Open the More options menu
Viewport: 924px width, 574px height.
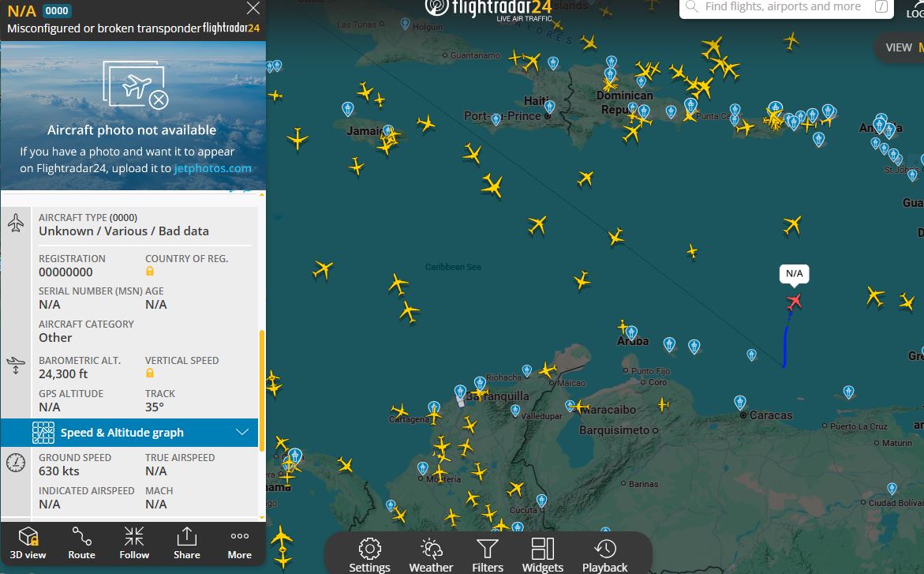pyautogui.click(x=239, y=543)
